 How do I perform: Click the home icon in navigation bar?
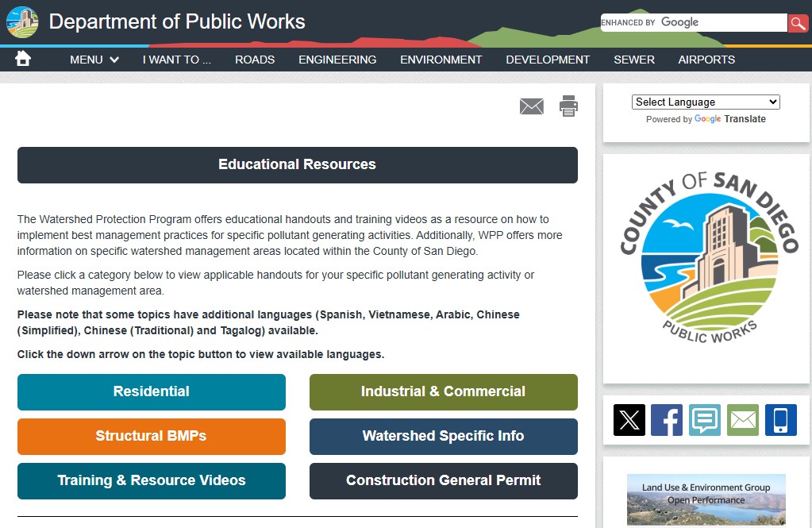pyautogui.click(x=23, y=59)
